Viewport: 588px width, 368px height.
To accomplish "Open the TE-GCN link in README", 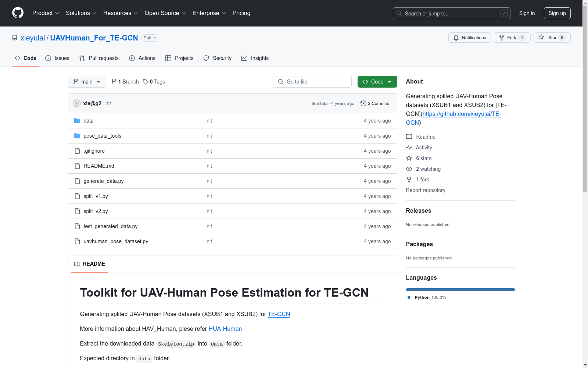I will coord(279,314).
